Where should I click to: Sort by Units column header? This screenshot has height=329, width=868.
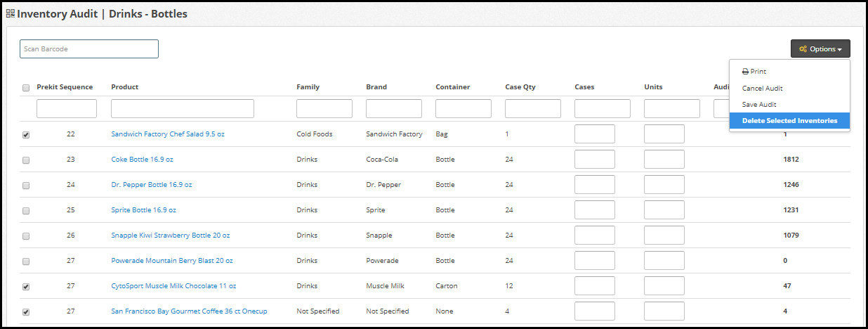653,87
